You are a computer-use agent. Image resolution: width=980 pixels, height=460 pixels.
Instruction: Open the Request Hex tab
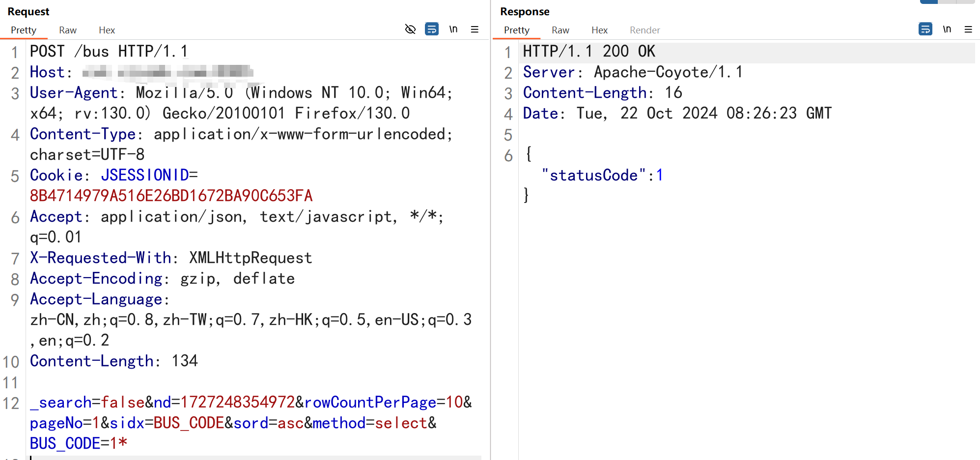pyautogui.click(x=107, y=30)
